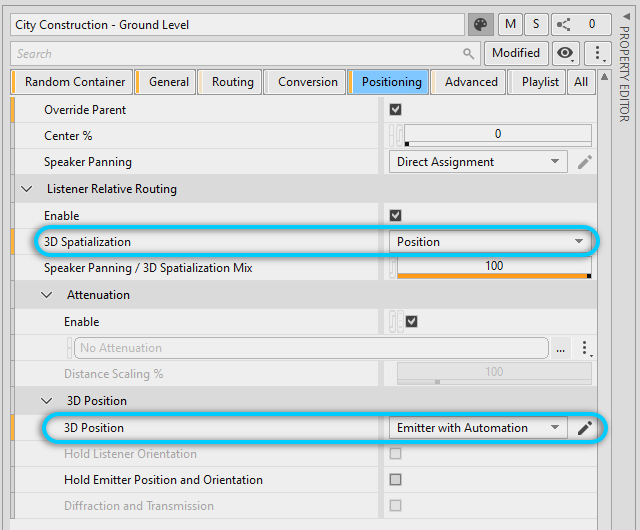Open the Advanced tab
Viewport: 640px width, 530px height.
tap(471, 82)
